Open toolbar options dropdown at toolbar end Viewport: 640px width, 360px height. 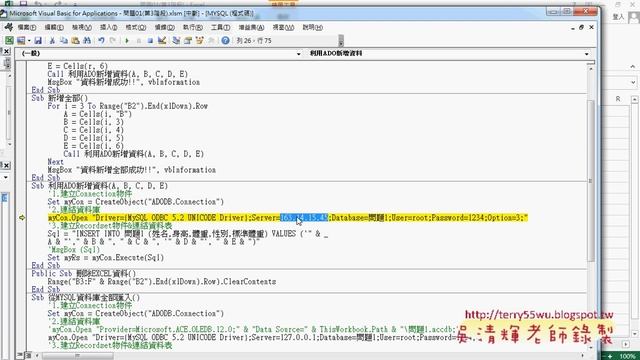(341, 41)
